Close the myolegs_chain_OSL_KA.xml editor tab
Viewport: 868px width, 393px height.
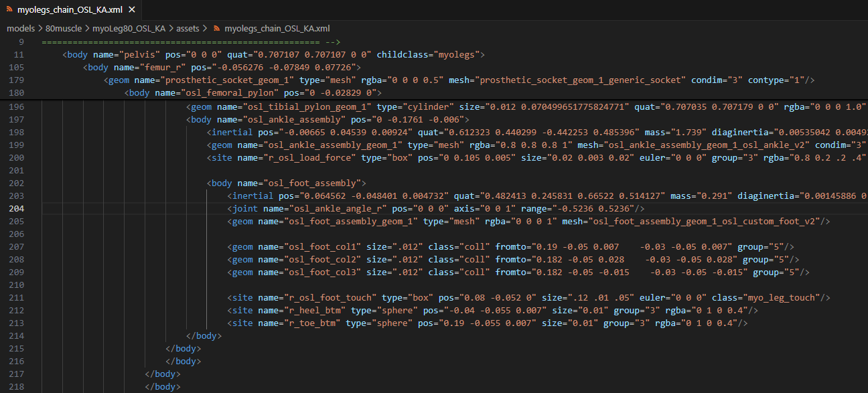click(131, 11)
